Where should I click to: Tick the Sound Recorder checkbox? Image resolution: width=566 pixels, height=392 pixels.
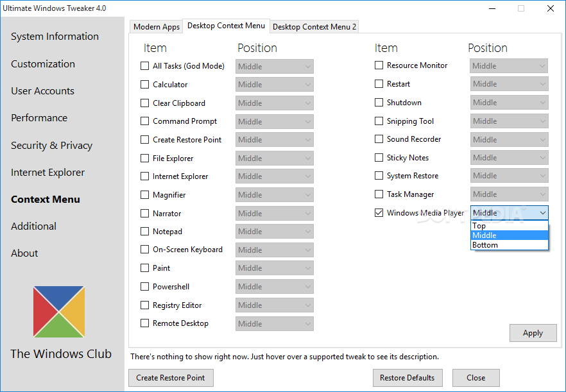pyautogui.click(x=379, y=139)
